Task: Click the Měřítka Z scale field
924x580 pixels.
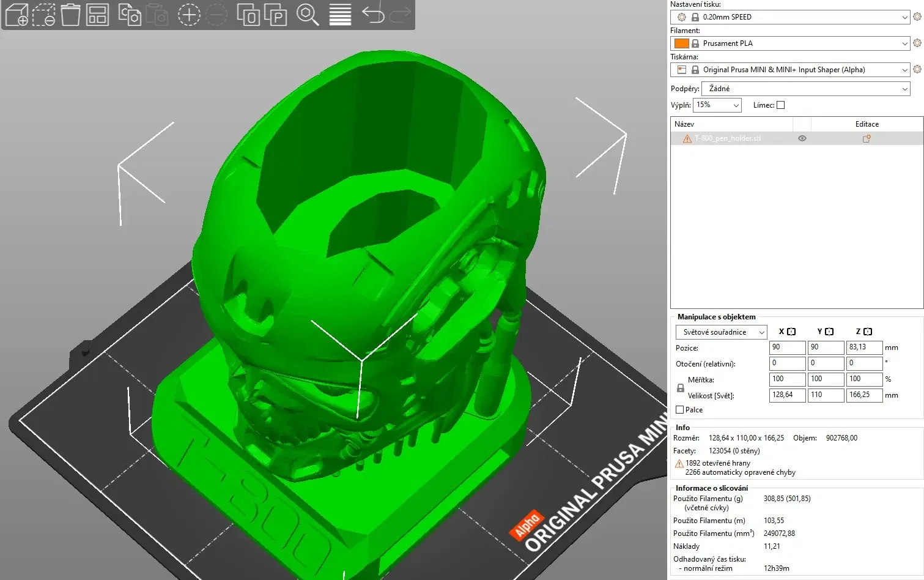Action: (865, 379)
